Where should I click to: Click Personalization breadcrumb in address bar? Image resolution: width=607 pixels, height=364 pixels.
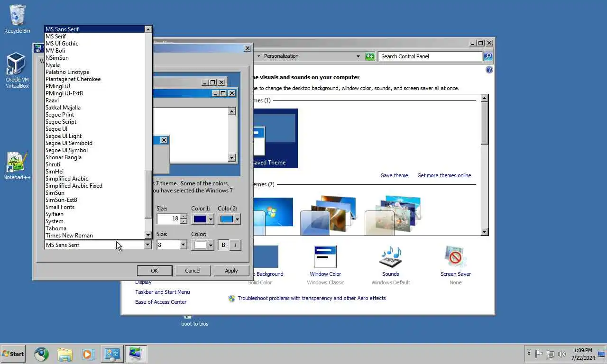[x=281, y=56]
